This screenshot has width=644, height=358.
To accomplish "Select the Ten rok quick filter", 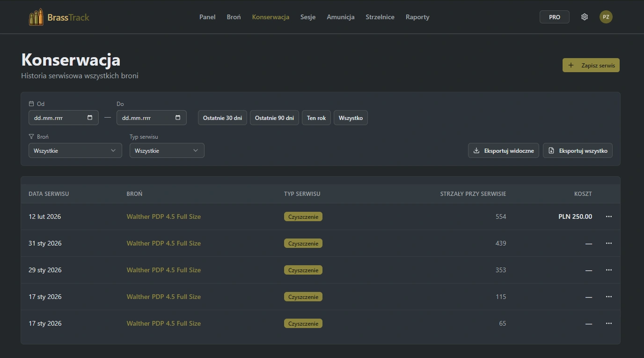I will tap(316, 118).
